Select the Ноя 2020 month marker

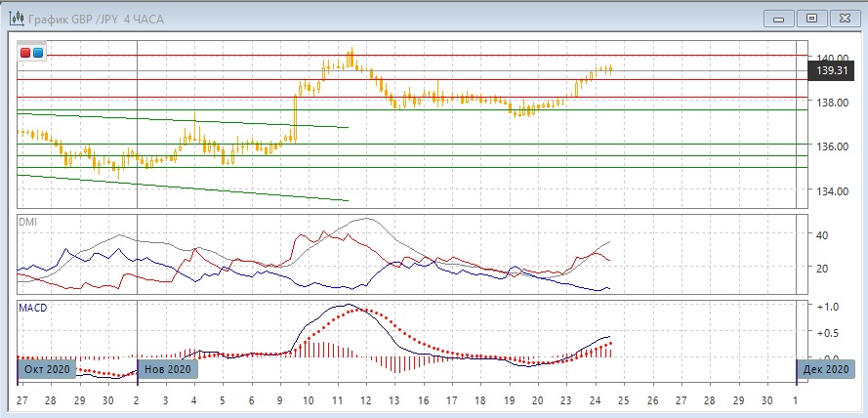(x=167, y=369)
